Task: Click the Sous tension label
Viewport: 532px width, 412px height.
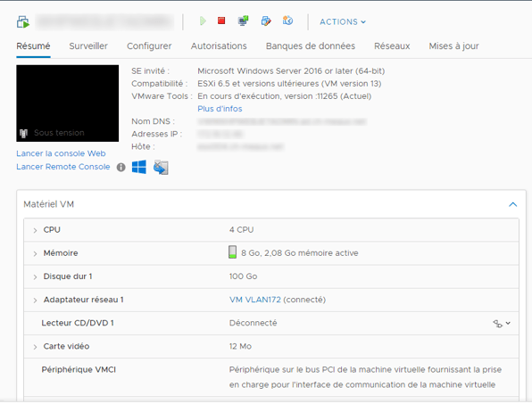Action: pos(59,133)
